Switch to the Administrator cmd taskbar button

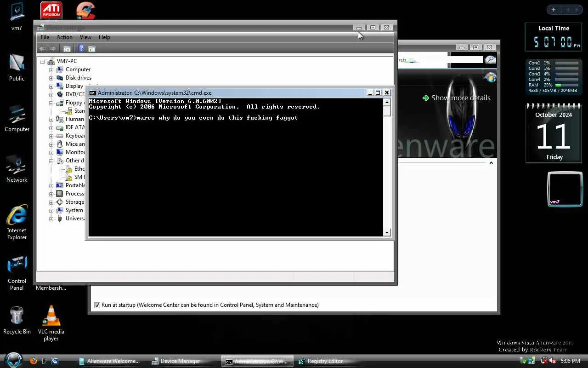click(257, 361)
